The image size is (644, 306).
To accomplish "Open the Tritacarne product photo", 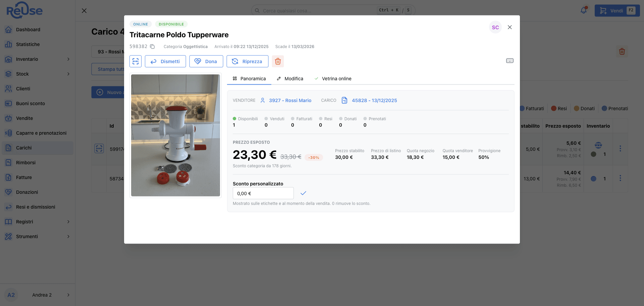I will (x=175, y=135).
